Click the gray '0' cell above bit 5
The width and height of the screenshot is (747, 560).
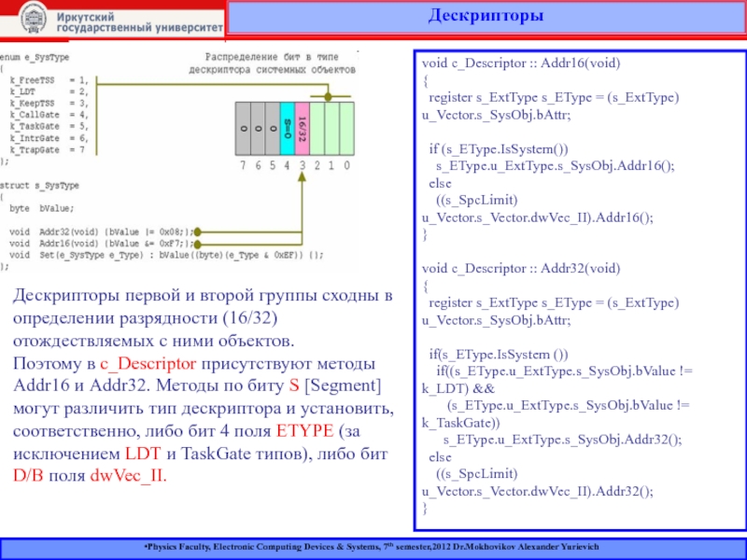point(273,129)
